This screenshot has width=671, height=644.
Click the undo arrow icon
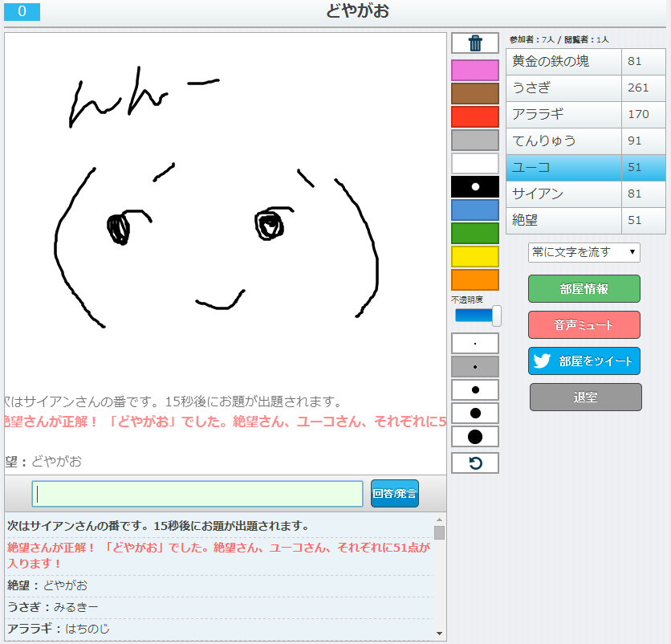click(475, 463)
